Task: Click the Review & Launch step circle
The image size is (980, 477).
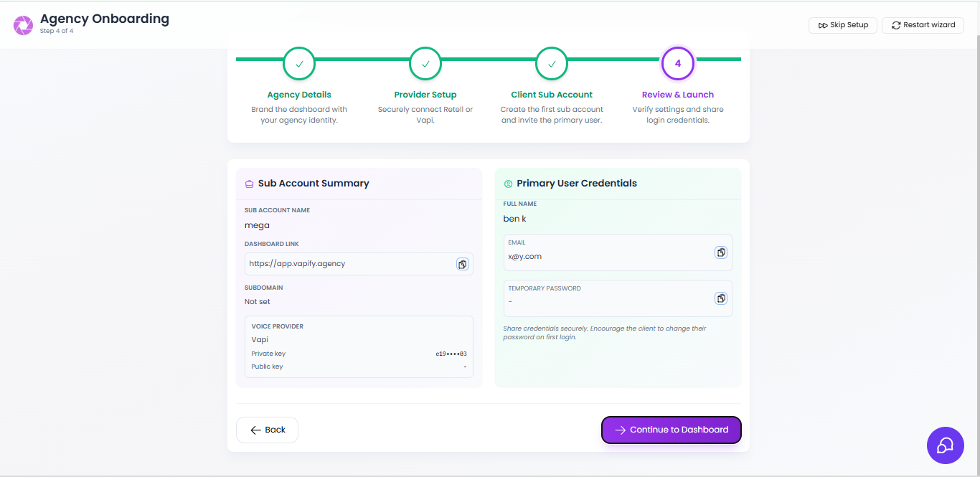Action: click(677, 63)
